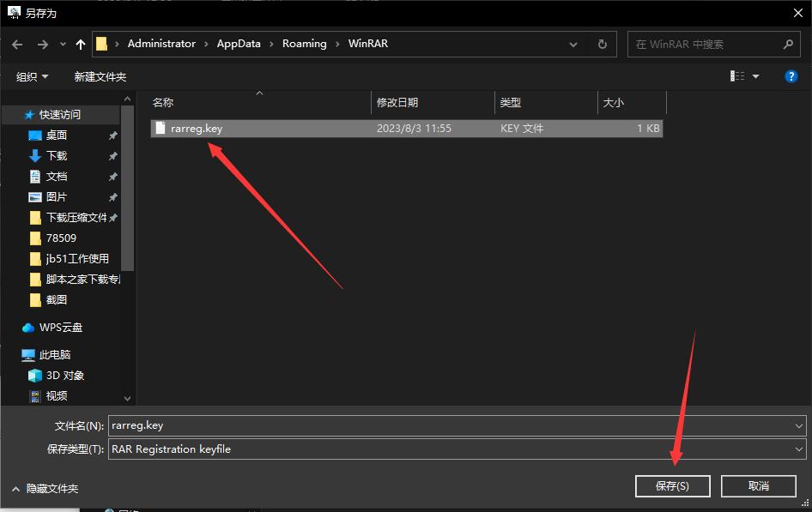Screen dimensions: 812x512
Task: Click the WPS cloud icon
Action: 28,328
